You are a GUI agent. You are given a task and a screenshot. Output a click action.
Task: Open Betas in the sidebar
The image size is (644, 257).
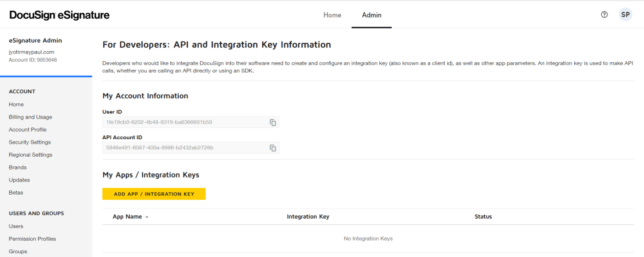tap(16, 193)
